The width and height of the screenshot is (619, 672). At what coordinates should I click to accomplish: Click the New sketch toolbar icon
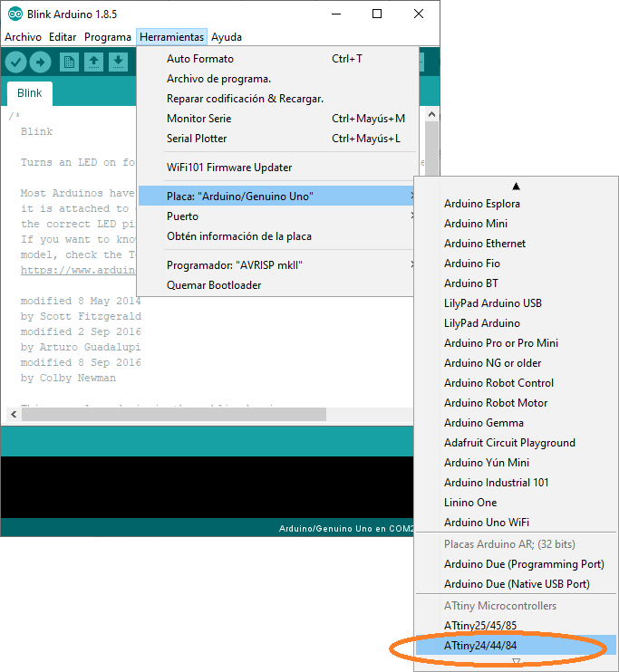[x=69, y=62]
